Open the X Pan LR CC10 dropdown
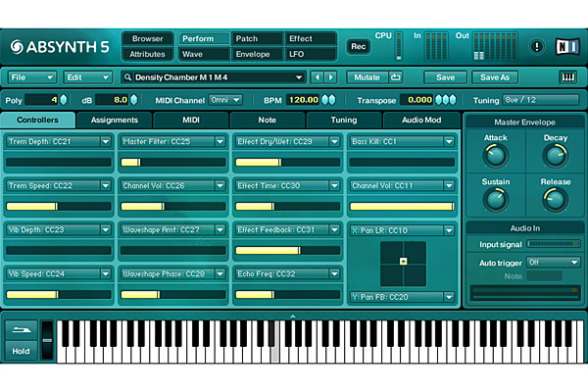 (x=402, y=230)
